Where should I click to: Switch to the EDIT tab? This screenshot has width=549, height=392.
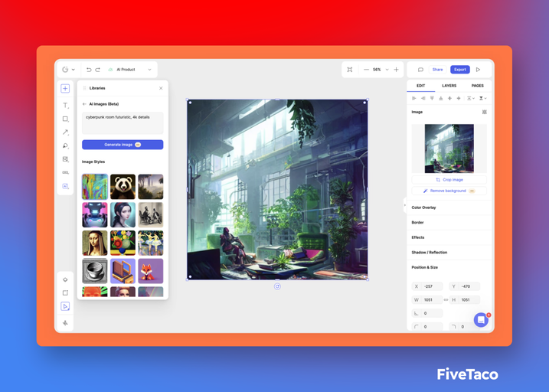[421, 86]
